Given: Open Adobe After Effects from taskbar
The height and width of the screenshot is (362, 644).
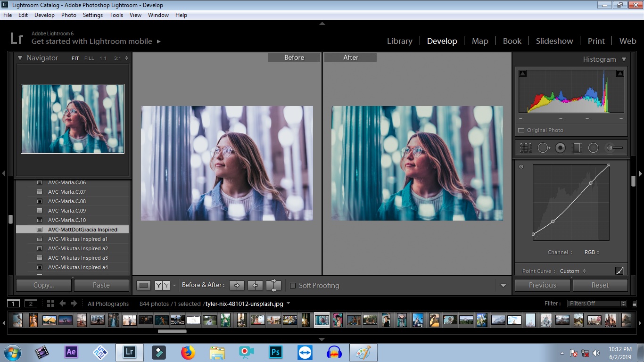Looking at the screenshot, I should [x=71, y=352].
